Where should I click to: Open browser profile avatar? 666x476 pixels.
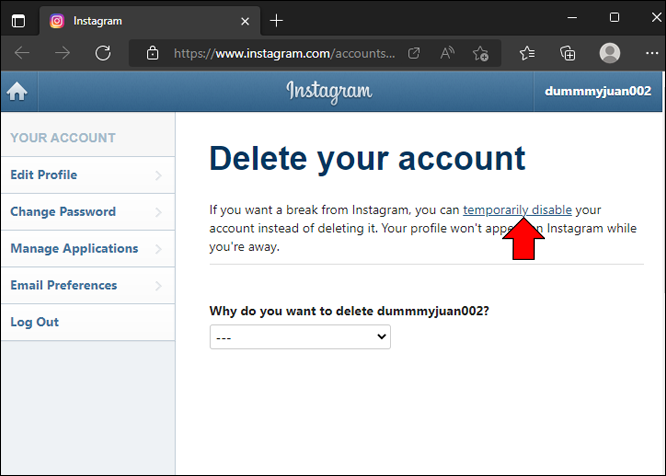point(610,53)
